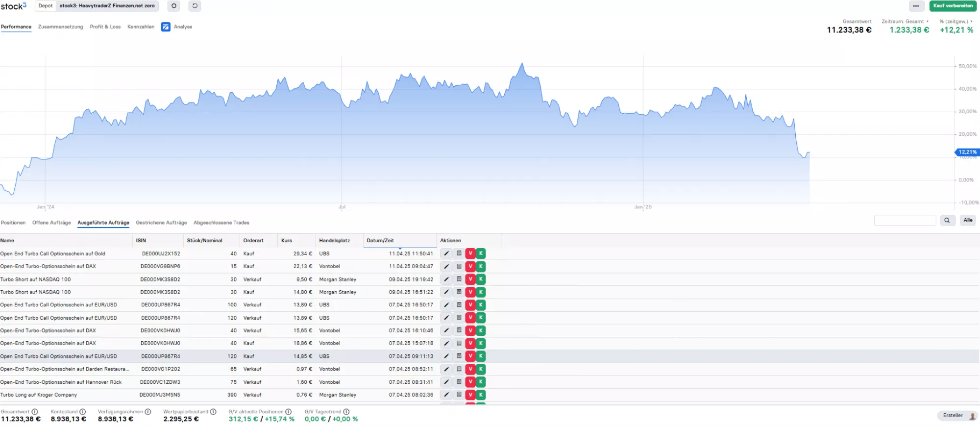This screenshot has width=980, height=426.
Task: Click red V sell icon for Kroger Company row
Action: tap(470, 395)
